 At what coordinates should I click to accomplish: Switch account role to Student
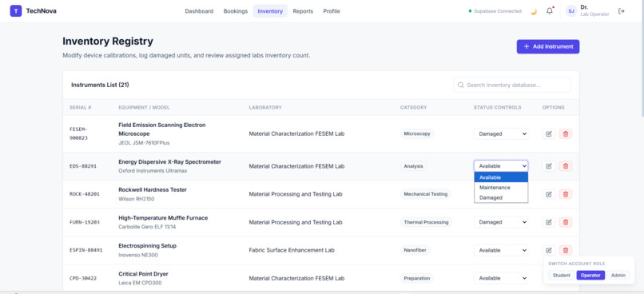[x=561, y=275]
